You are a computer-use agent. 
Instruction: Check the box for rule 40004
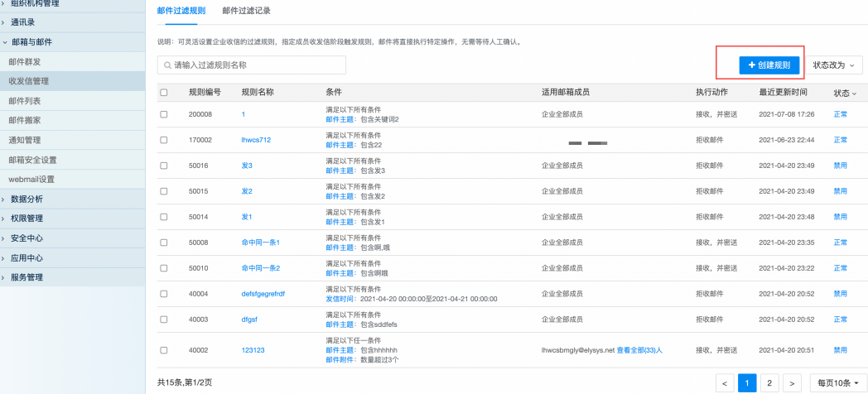164,294
